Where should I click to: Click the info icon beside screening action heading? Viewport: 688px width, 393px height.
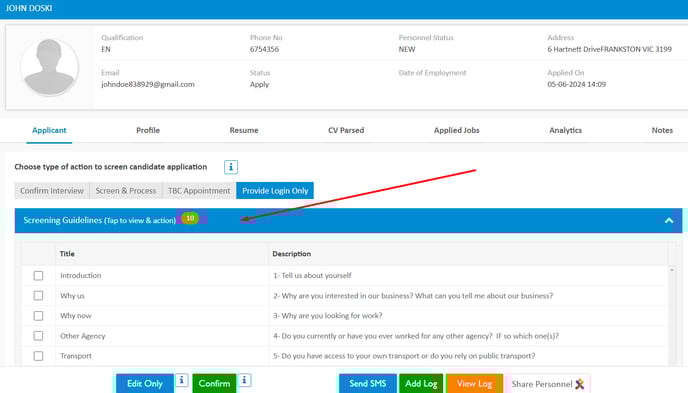pos(231,167)
